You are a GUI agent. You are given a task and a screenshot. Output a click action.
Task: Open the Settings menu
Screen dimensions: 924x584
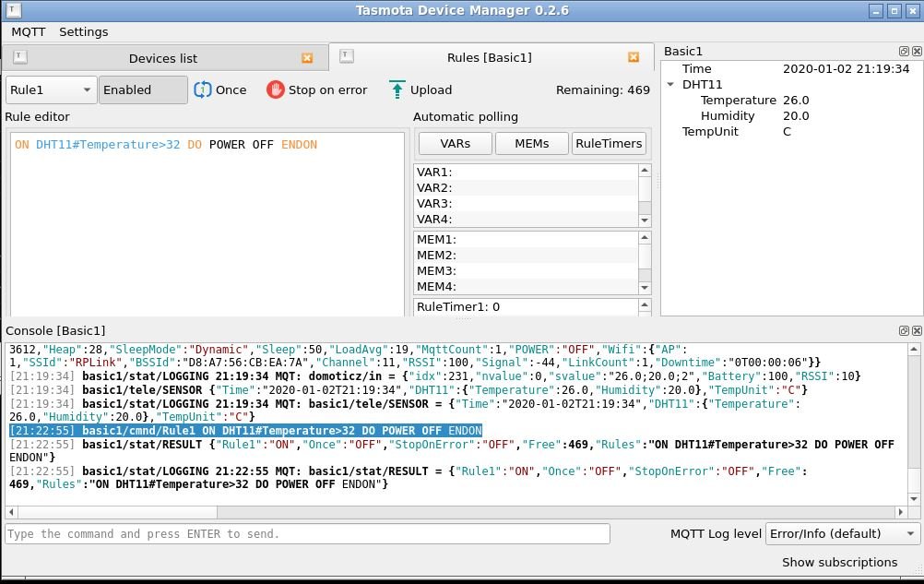pos(84,31)
